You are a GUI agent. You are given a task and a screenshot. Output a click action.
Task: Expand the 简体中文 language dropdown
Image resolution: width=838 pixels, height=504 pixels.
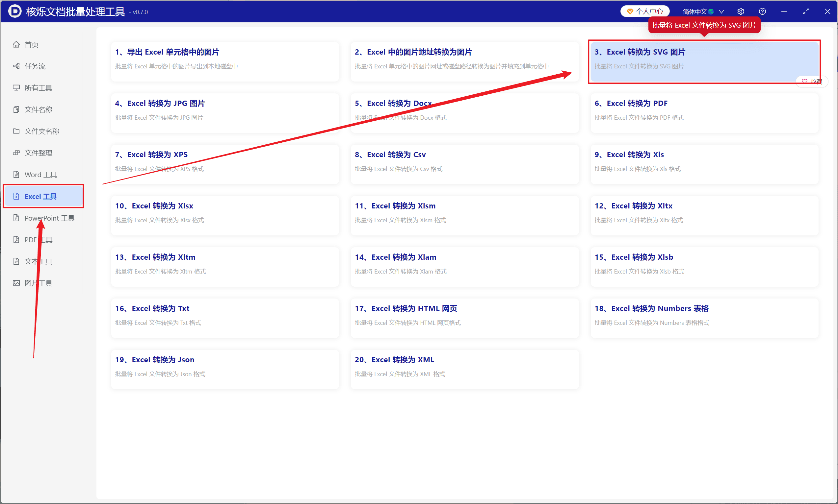703,12
